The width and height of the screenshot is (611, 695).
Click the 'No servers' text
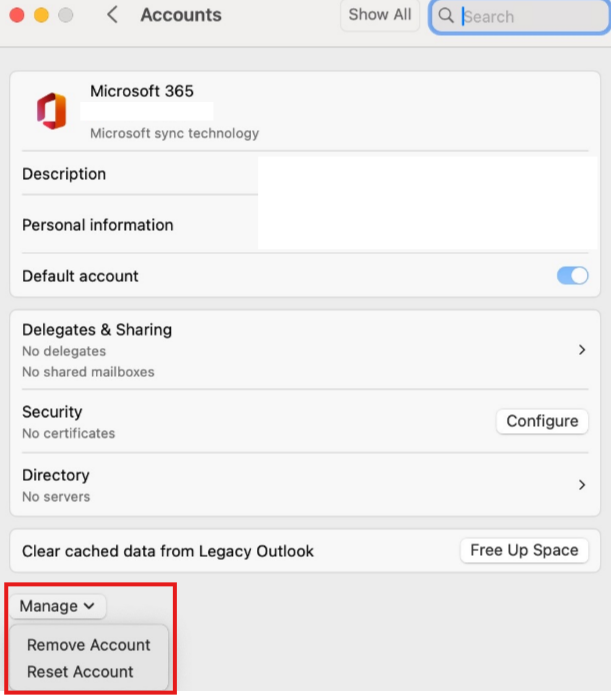[x=56, y=496]
